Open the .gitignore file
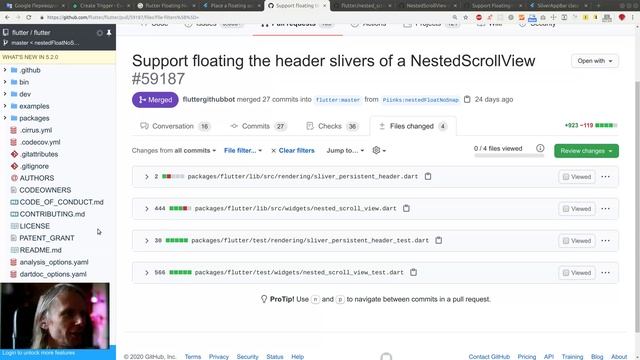The image size is (640, 360). click(x=34, y=166)
